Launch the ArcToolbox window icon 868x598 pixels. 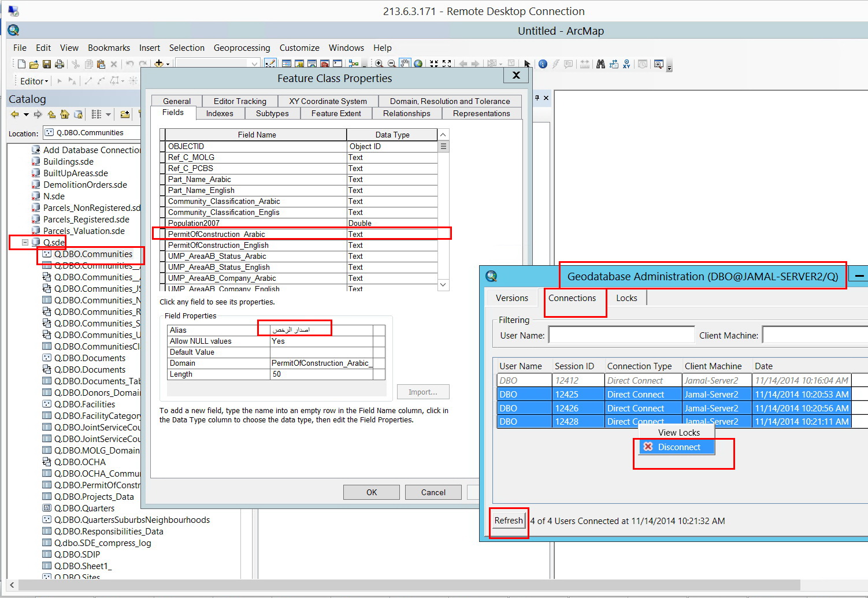coord(325,64)
